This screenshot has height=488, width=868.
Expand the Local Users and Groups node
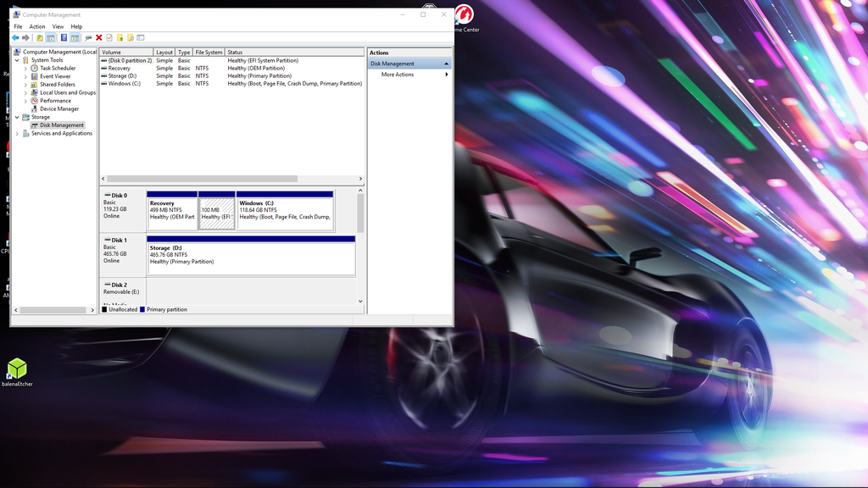coord(25,93)
